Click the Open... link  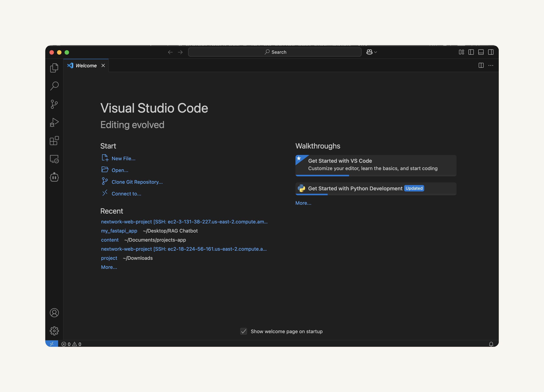click(x=120, y=170)
